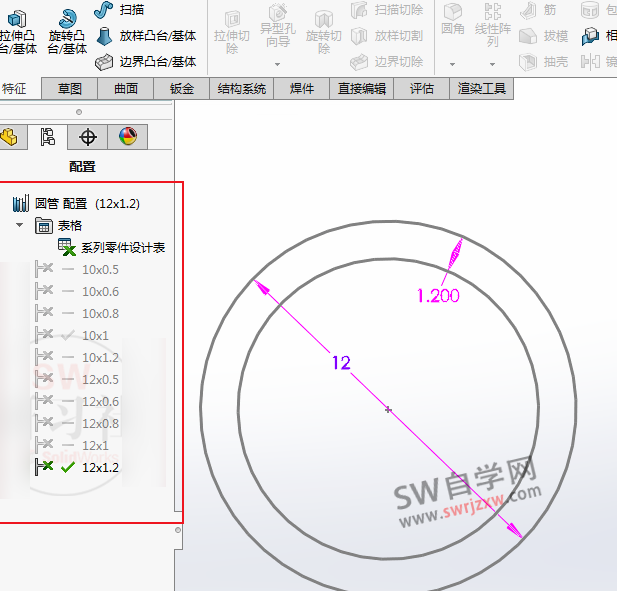Open the FeatureManager design tree tab icon

click(x=9, y=137)
